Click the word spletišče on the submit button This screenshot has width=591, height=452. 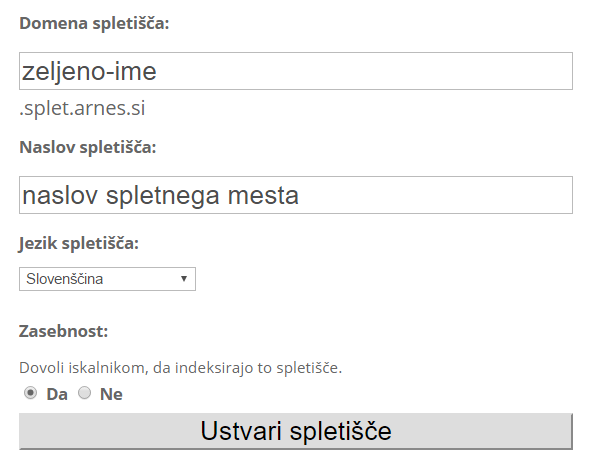tap(341, 431)
